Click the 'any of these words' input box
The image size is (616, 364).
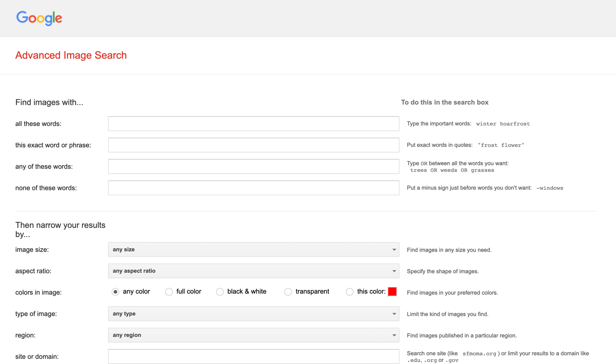(x=253, y=167)
